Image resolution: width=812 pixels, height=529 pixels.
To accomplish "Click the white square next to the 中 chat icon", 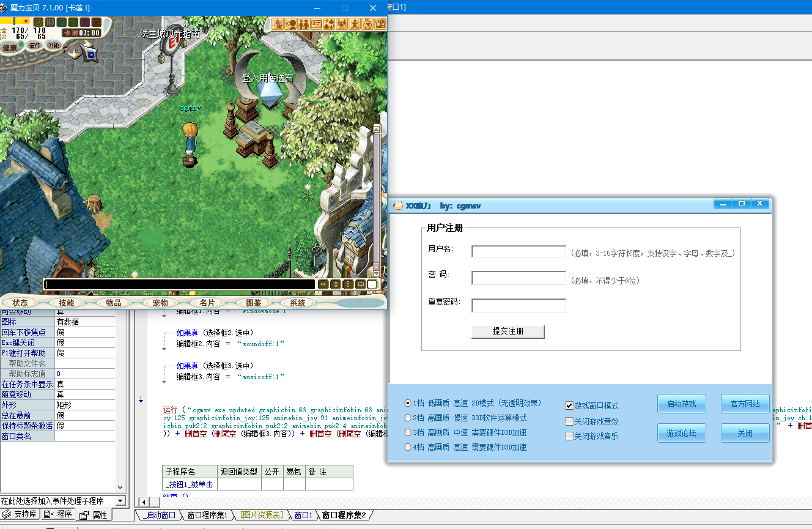I will click(x=372, y=284).
